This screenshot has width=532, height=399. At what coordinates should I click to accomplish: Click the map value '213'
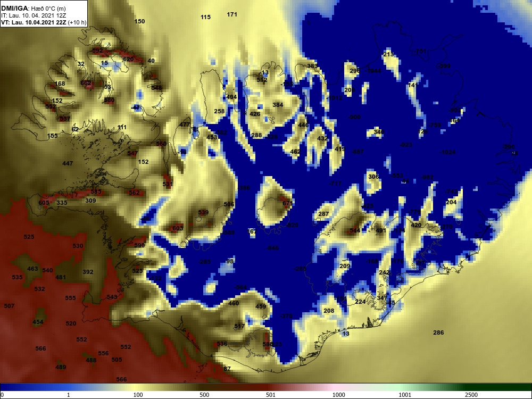pos(388,54)
